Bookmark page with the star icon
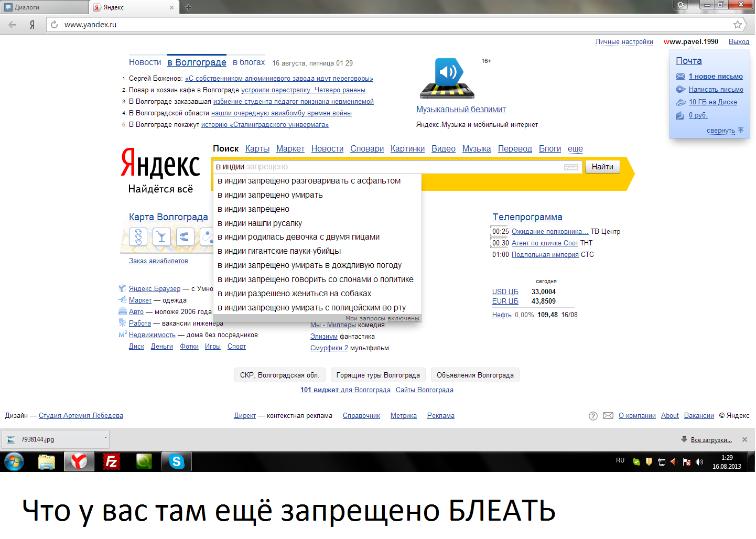 (738, 25)
